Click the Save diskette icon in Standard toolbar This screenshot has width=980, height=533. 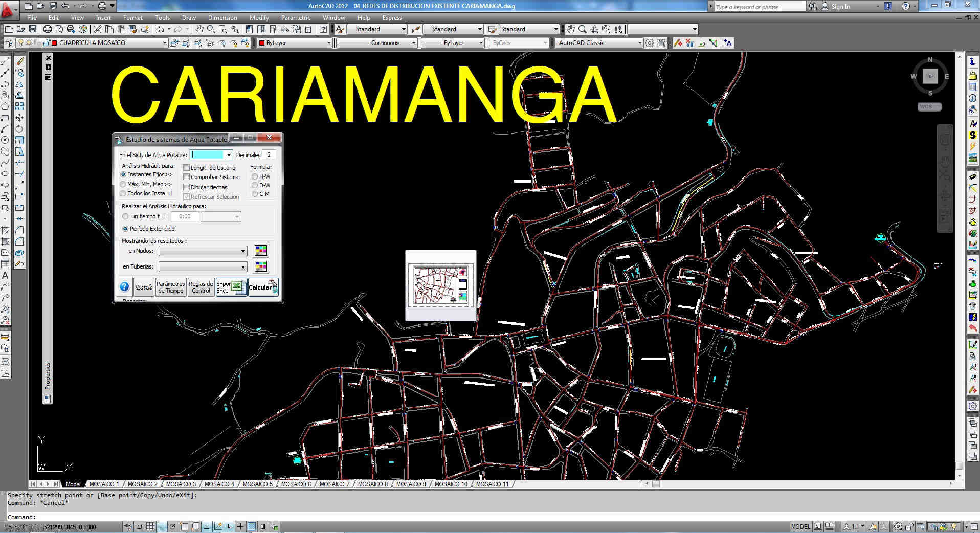[33, 30]
